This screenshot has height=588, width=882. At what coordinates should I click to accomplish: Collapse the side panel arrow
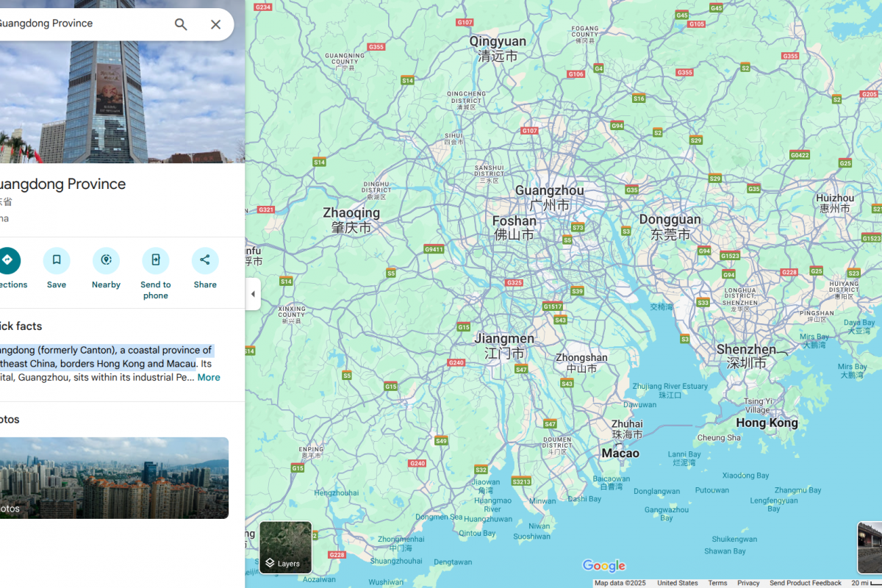(x=253, y=294)
